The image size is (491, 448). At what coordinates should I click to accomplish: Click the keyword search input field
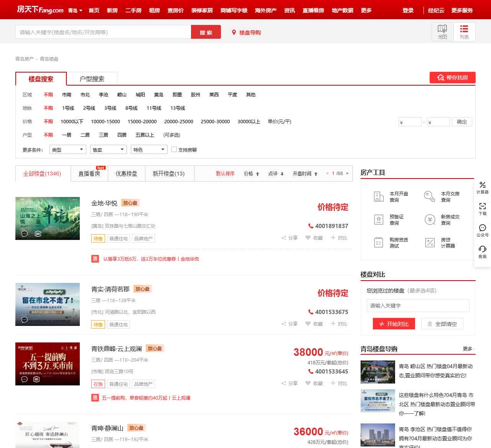(103, 32)
